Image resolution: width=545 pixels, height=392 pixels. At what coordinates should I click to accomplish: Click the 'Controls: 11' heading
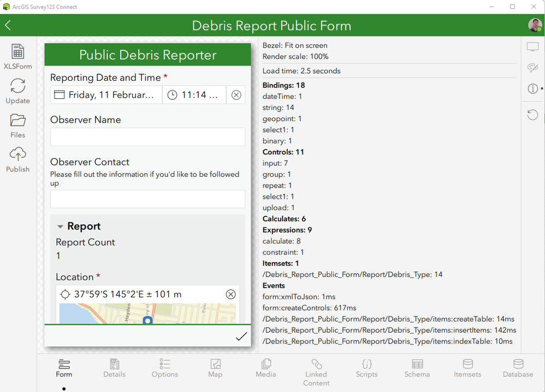click(283, 152)
